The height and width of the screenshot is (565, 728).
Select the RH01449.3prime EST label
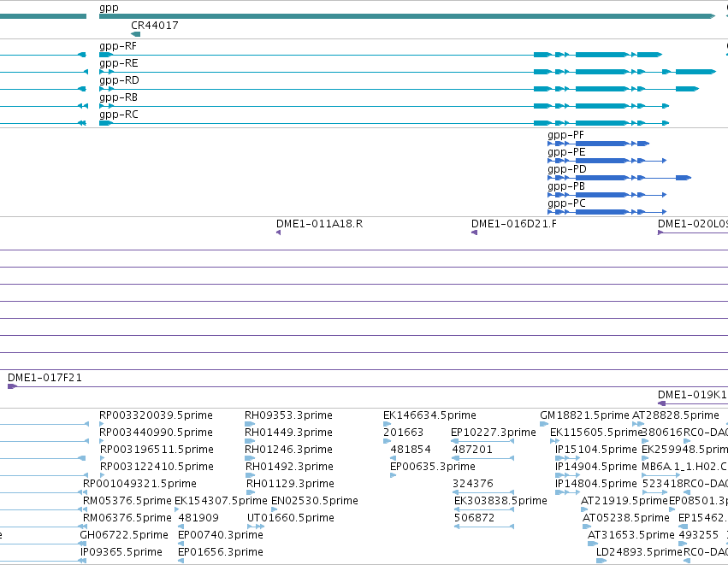tap(288, 433)
